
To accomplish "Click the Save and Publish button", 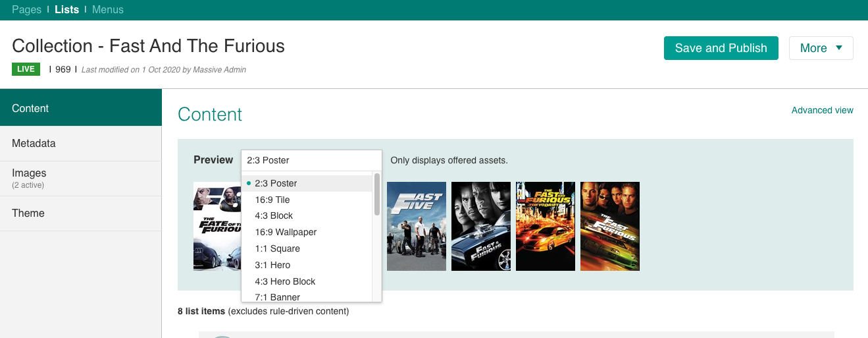I will point(721,48).
